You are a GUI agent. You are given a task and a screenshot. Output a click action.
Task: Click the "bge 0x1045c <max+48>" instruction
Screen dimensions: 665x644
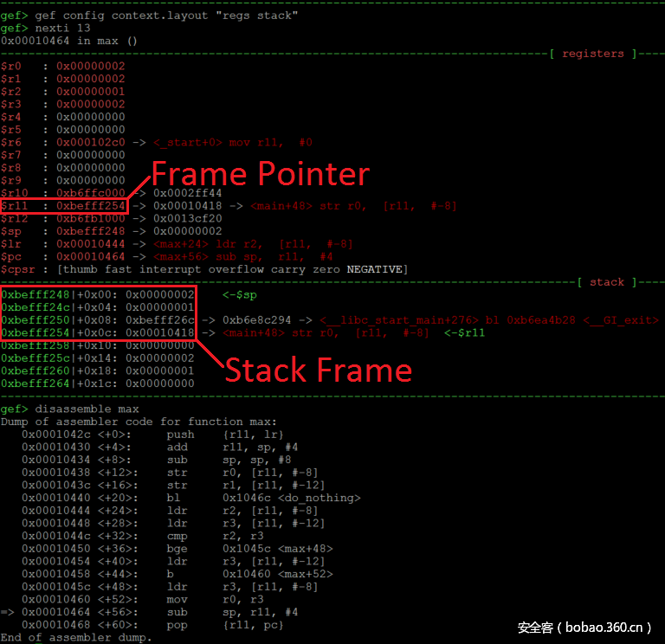[249, 549]
